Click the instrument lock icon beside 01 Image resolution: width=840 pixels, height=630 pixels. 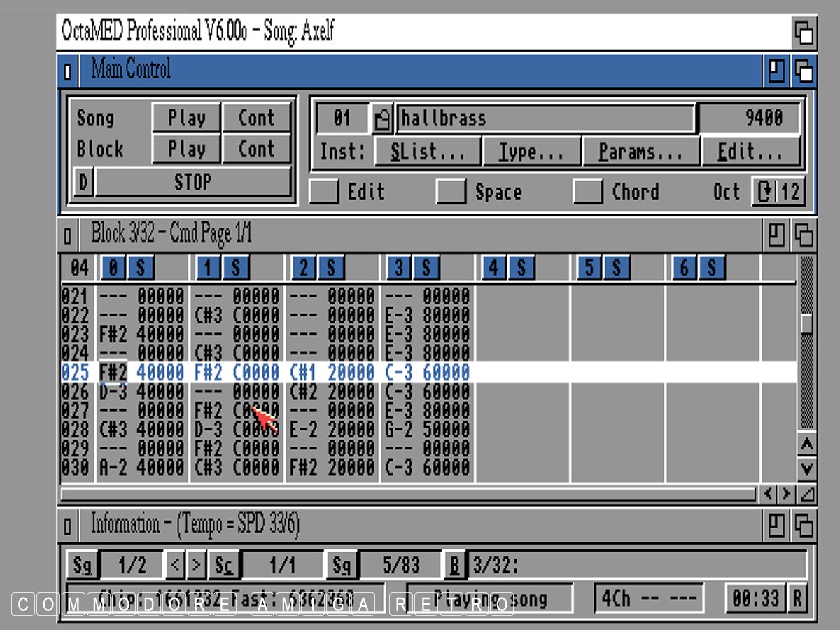pos(382,119)
